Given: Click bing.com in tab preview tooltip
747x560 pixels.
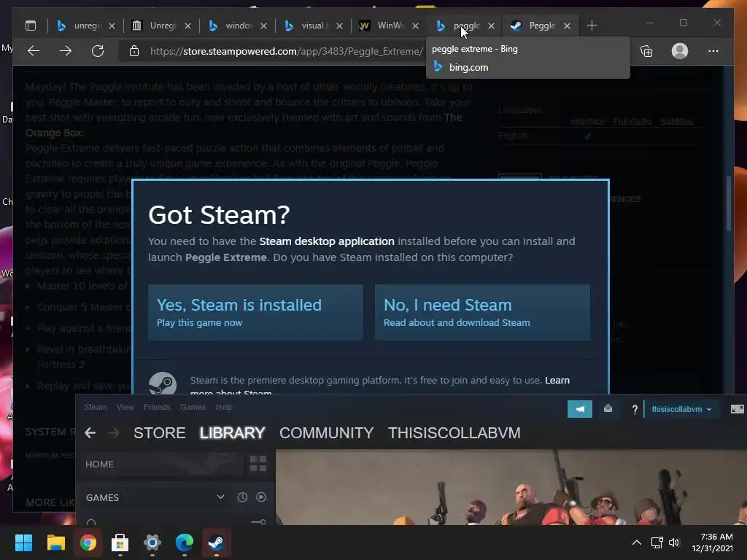Looking at the screenshot, I should point(469,68).
